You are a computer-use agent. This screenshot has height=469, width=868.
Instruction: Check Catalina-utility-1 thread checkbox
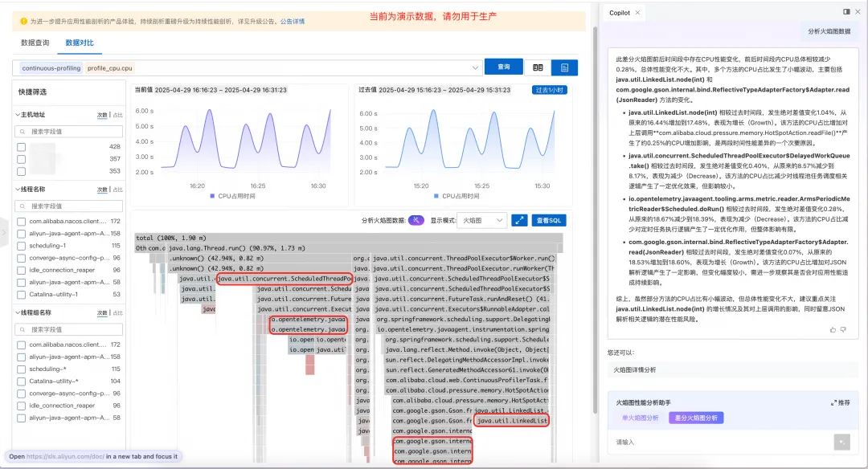pyautogui.click(x=21, y=294)
